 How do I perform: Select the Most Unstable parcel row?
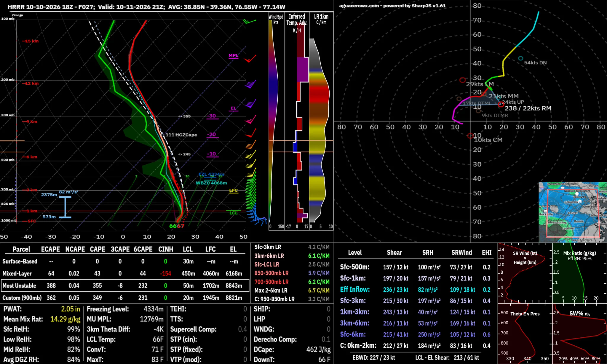click(125, 286)
